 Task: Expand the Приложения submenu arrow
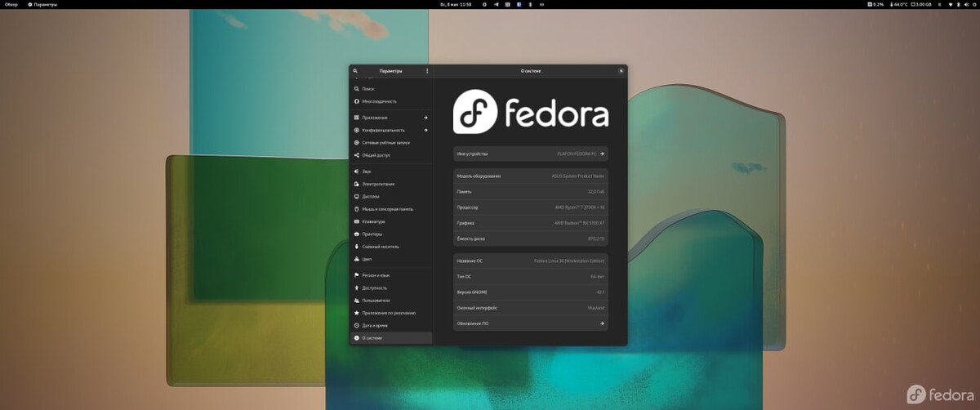(425, 118)
